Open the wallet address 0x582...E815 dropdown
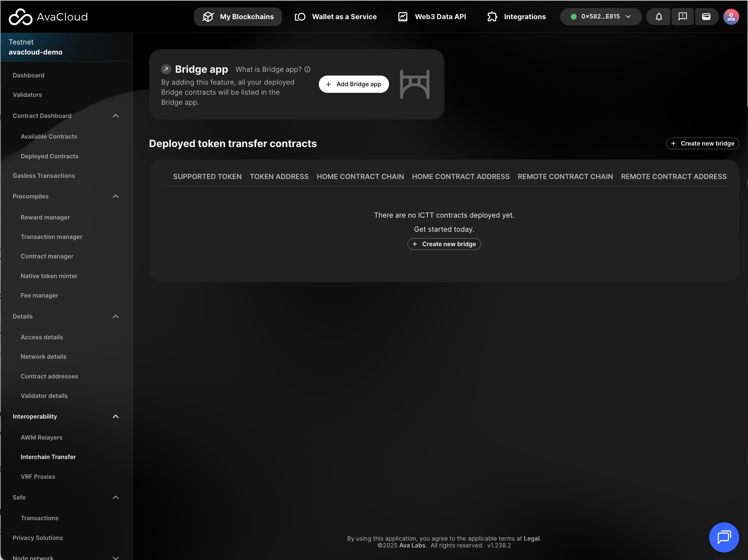The width and height of the screenshot is (748, 560). [601, 17]
